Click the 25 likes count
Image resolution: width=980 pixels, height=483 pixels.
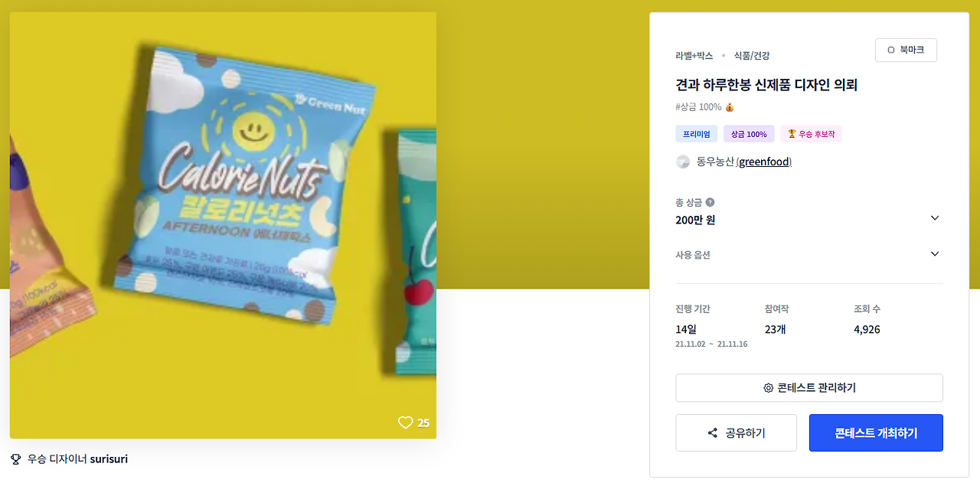pyautogui.click(x=423, y=423)
